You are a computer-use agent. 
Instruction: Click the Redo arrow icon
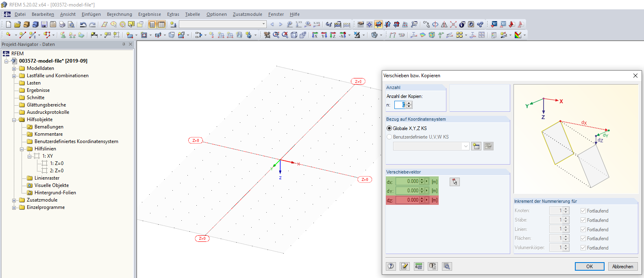[92, 24]
